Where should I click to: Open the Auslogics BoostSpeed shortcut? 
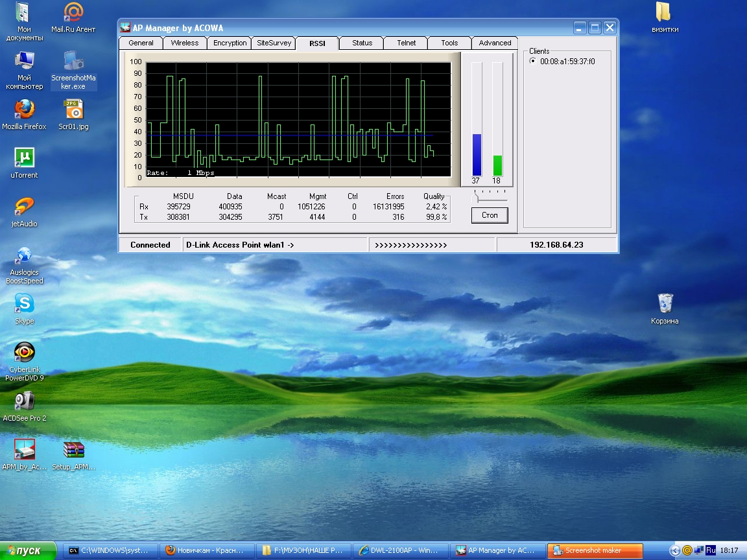click(24, 255)
